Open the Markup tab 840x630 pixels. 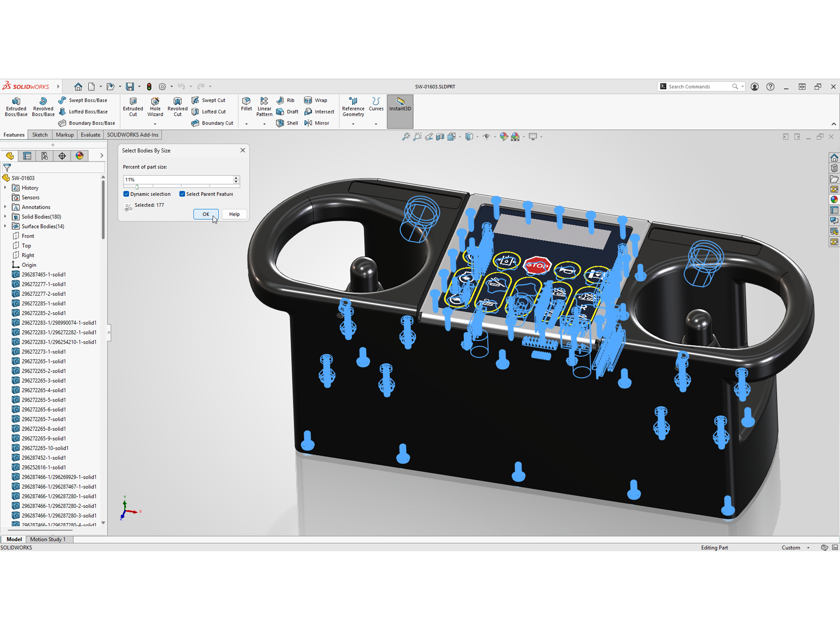click(x=65, y=135)
